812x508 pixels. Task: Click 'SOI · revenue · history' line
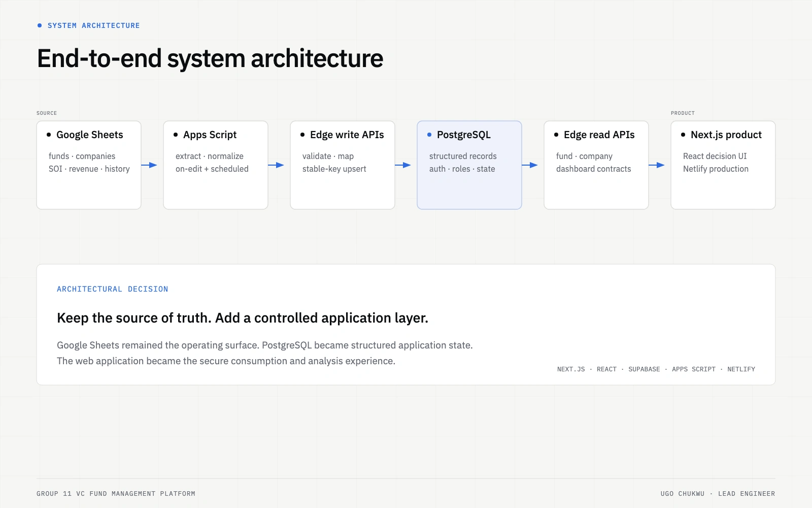click(89, 169)
